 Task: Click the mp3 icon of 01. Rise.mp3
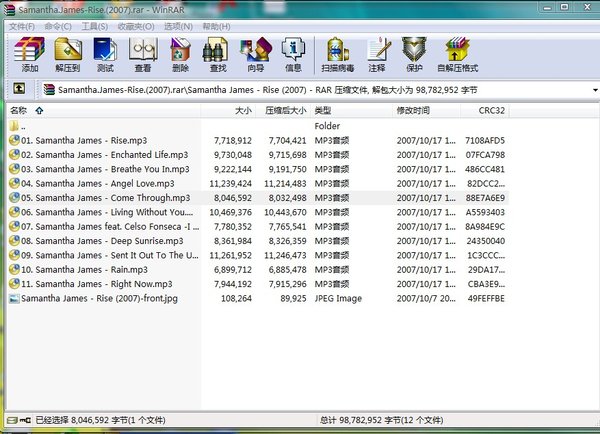point(15,140)
